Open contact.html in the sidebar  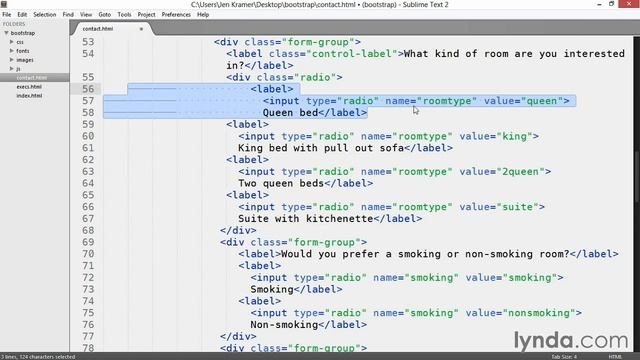pyautogui.click(x=35, y=78)
